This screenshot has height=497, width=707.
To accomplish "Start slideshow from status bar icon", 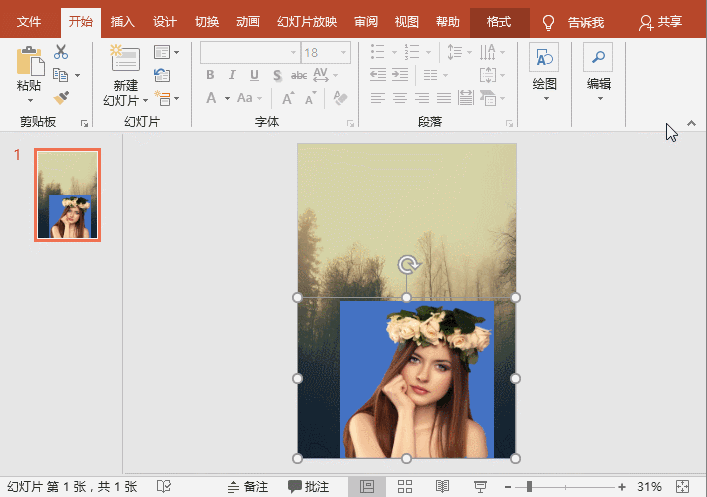I will click(x=480, y=487).
